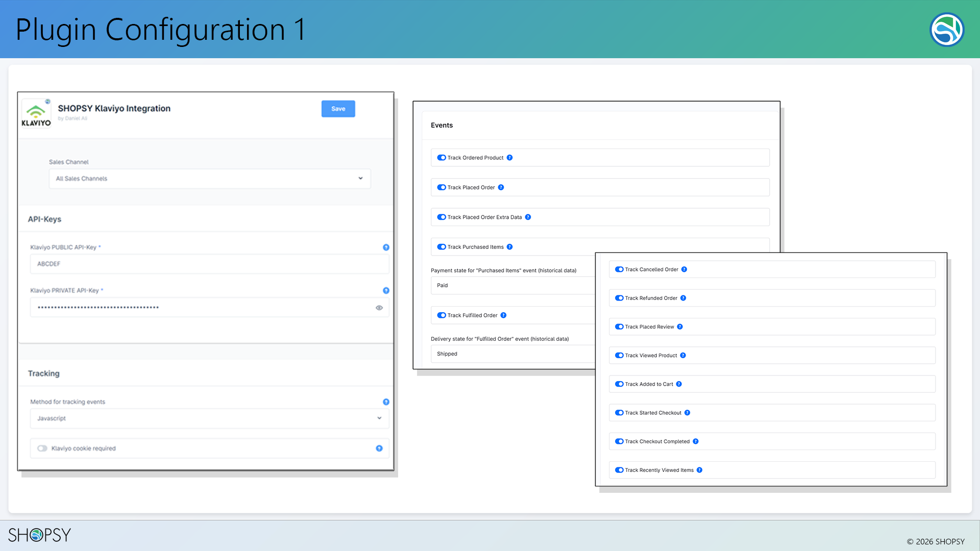Viewport: 980px width, 551px height.
Task: Show help for Track Checkout Completed
Action: (695, 441)
